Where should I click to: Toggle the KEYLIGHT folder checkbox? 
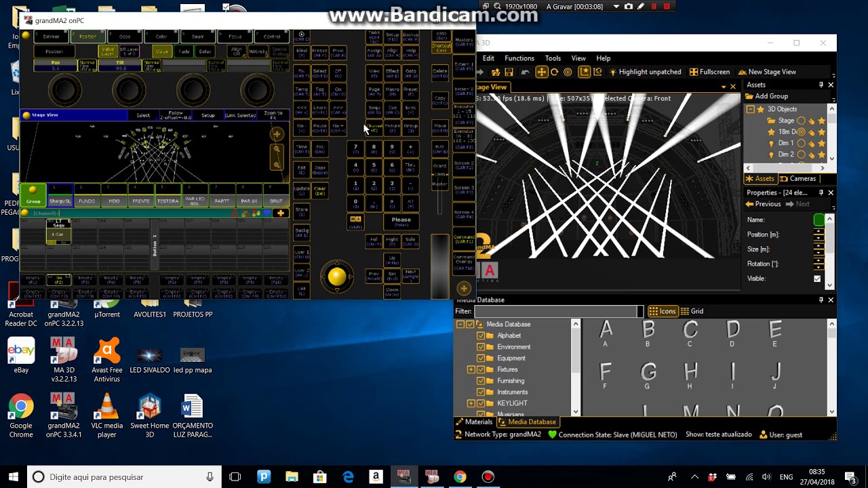481,403
